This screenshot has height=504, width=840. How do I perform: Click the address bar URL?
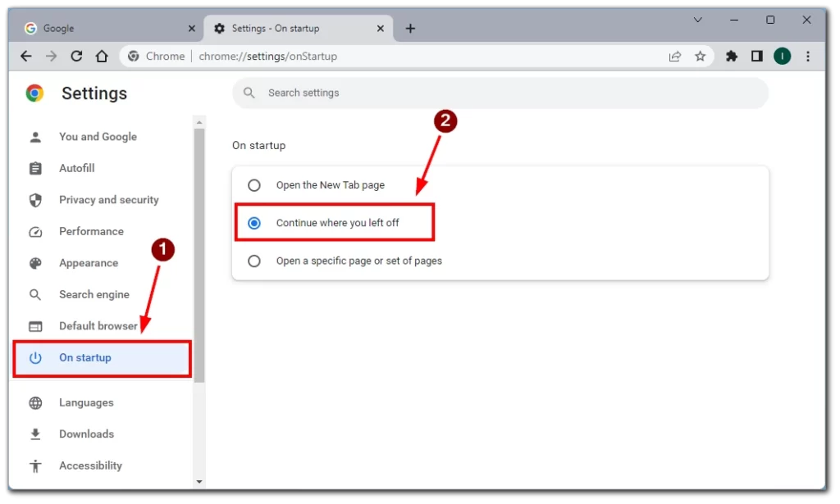click(268, 57)
